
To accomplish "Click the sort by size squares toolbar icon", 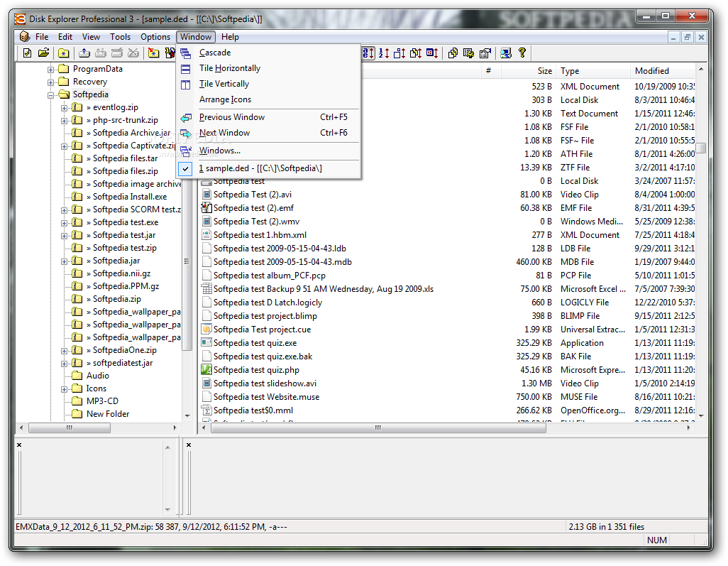I will pyautogui.click(x=399, y=53).
